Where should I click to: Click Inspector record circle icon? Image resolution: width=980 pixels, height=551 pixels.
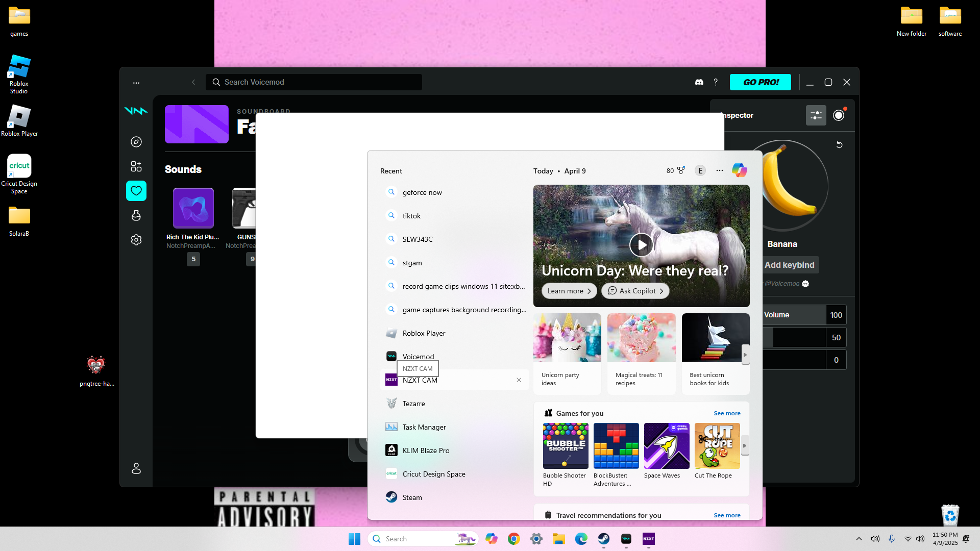tap(839, 115)
